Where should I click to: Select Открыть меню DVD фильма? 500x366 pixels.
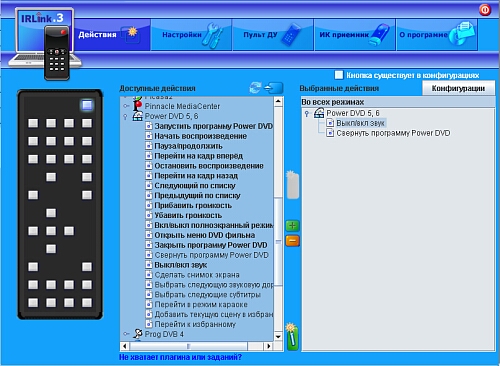pyautogui.click(x=204, y=235)
